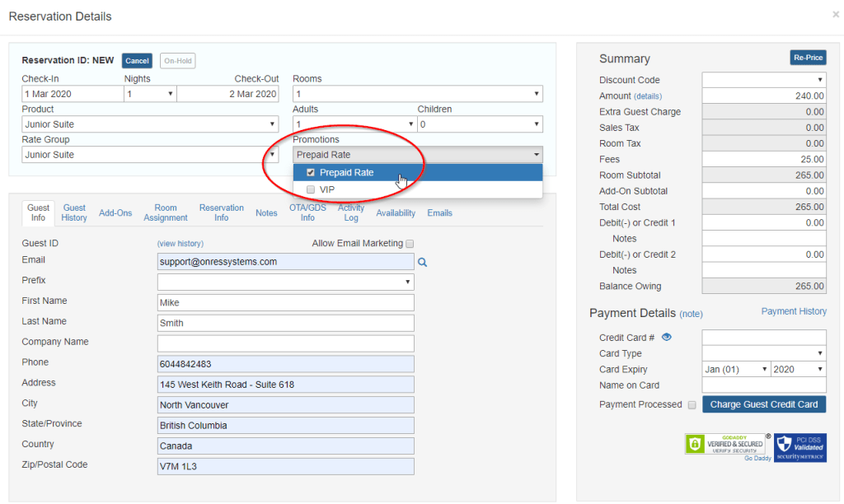This screenshot has height=504, width=844.
Task: Switch to the Guest History tab
Action: click(x=74, y=212)
